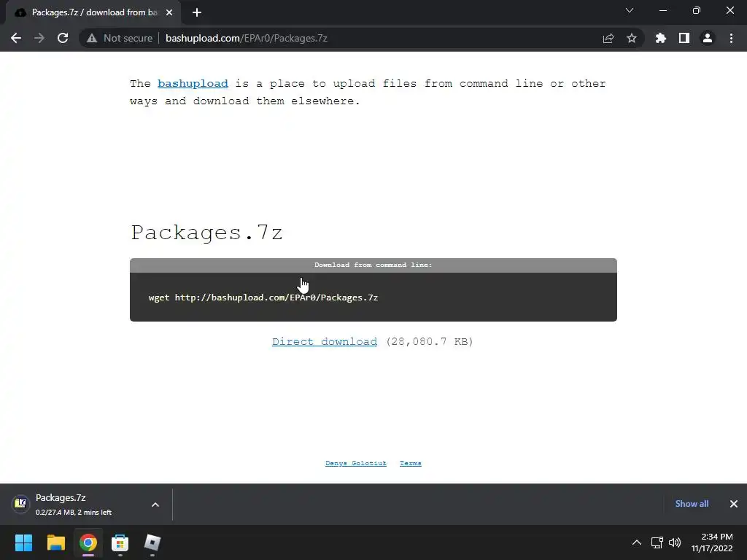Open Roblox from taskbar
This screenshot has width=747, height=560.
coord(152,542)
